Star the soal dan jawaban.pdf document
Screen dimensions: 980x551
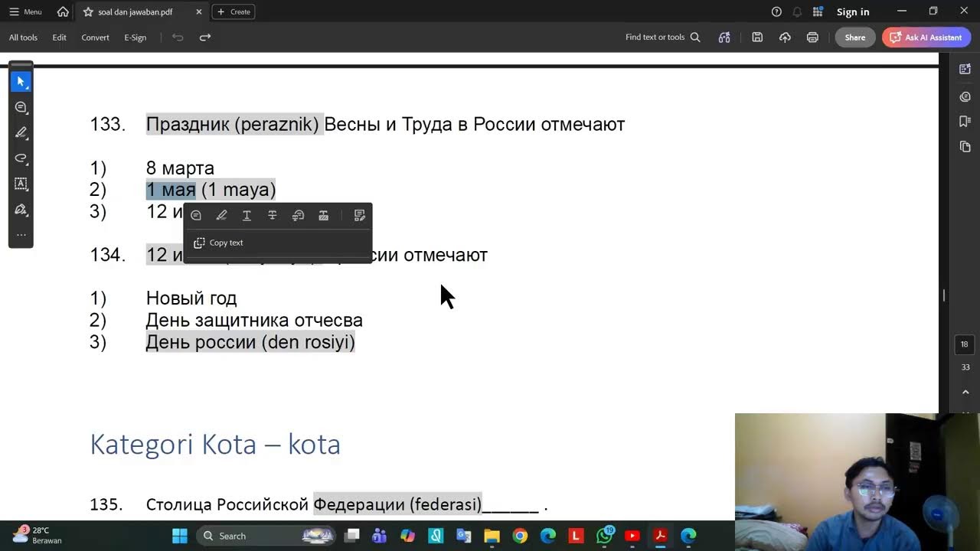[x=88, y=11]
